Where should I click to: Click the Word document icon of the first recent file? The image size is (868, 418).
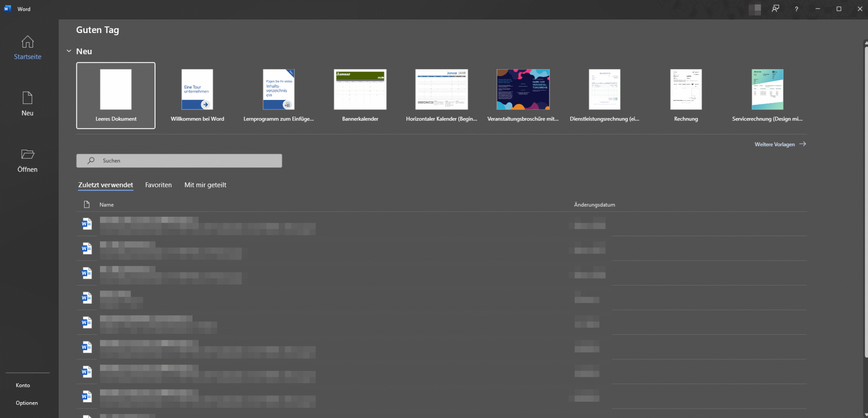pyautogui.click(x=86, y=223)
